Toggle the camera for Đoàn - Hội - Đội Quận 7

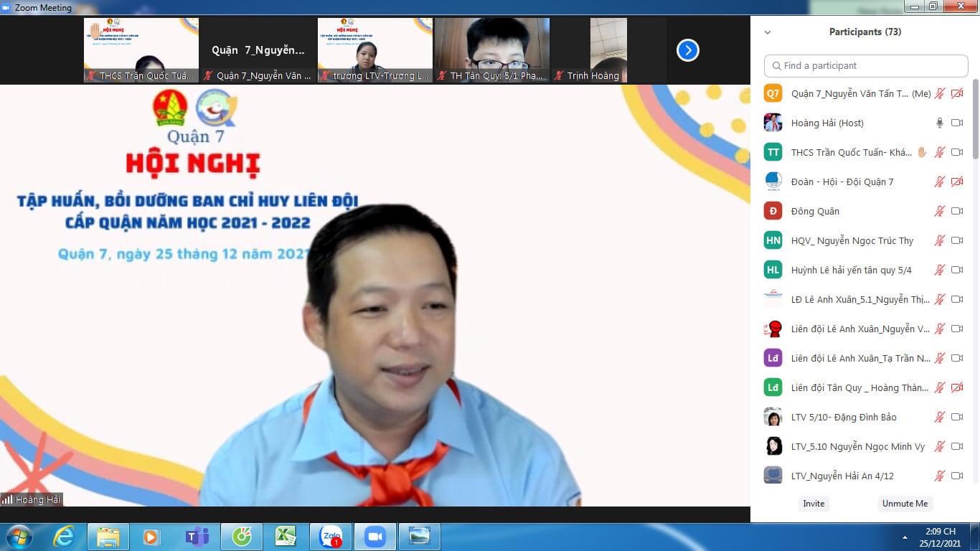(957, 182)
